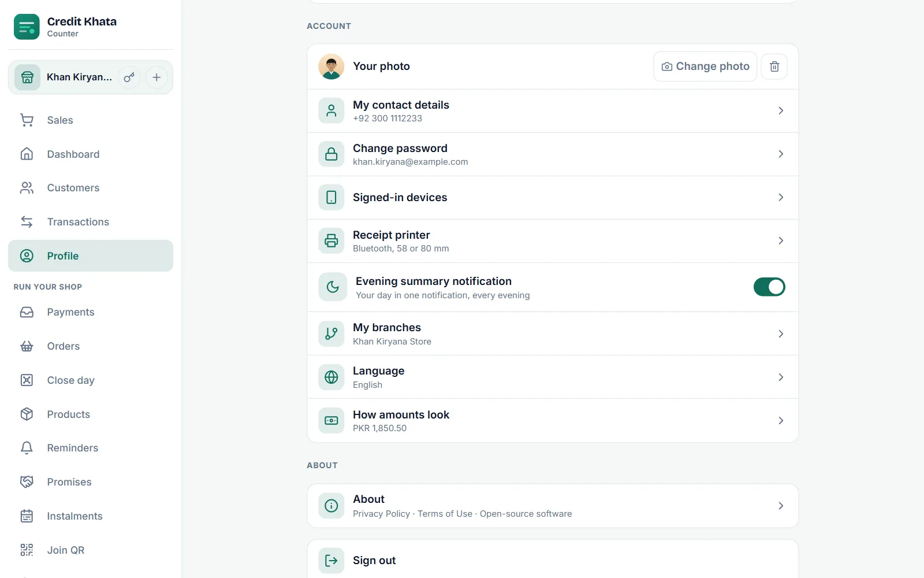Open Sales in the sidebar

tap(91, 120)
